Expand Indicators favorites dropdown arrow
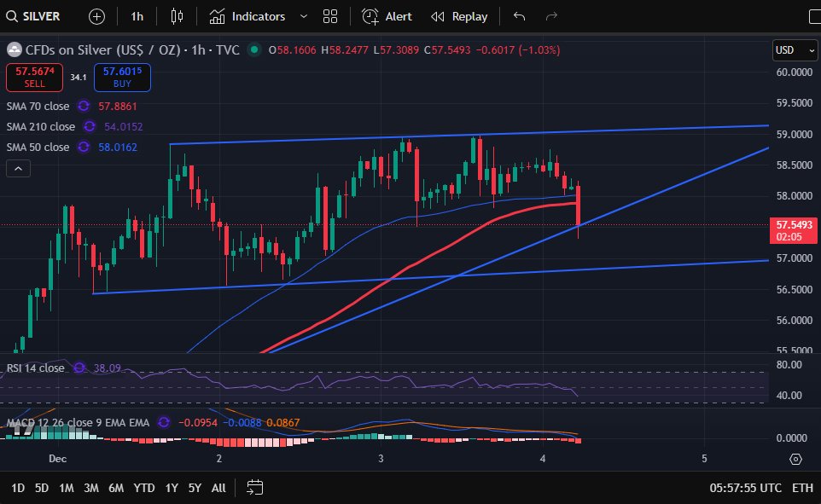The height and width of the screenshot is (504, 821). (304, 16)
